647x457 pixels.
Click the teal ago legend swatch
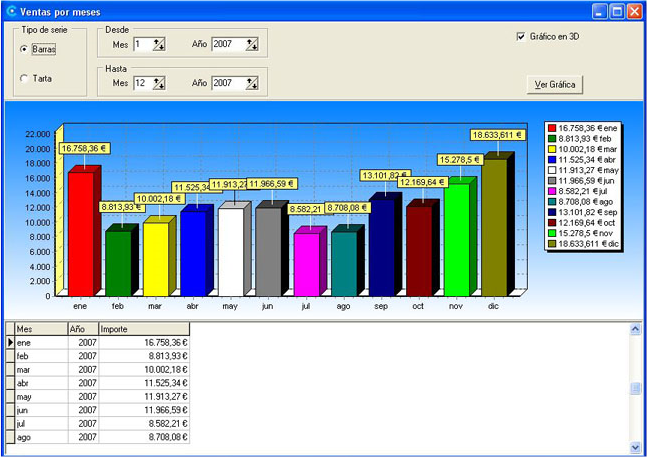point(552,202)
